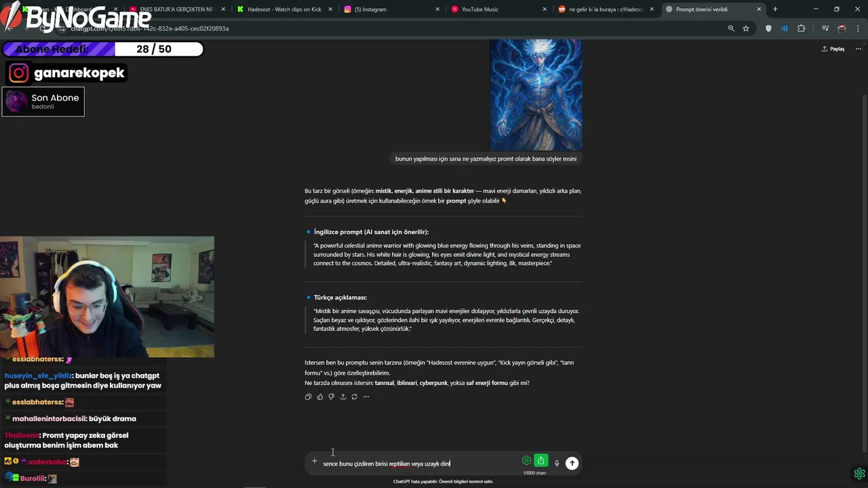This screenshot has height=488, width=868.
Task: Focus the ChatGPT message input field
Action: 420,464
